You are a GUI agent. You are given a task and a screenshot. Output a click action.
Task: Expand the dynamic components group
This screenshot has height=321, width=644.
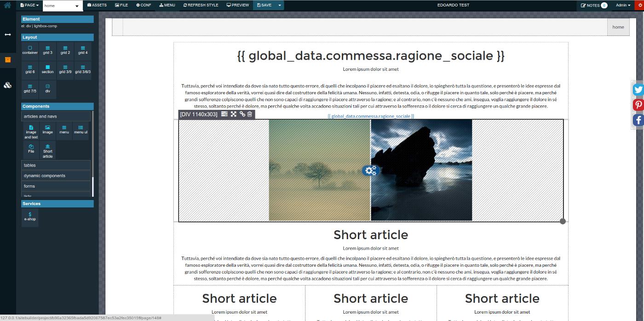(x=56, y=176)
